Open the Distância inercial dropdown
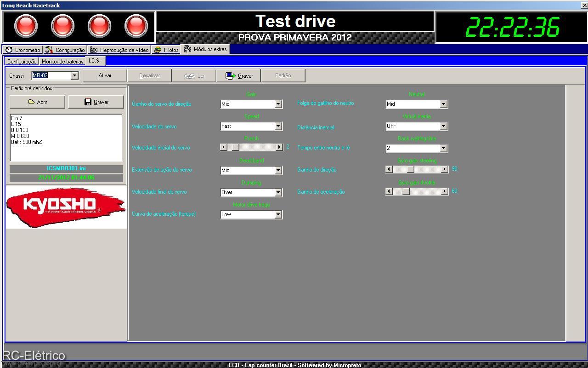Screen dimensions: 588x368 (x=443, y=126)
